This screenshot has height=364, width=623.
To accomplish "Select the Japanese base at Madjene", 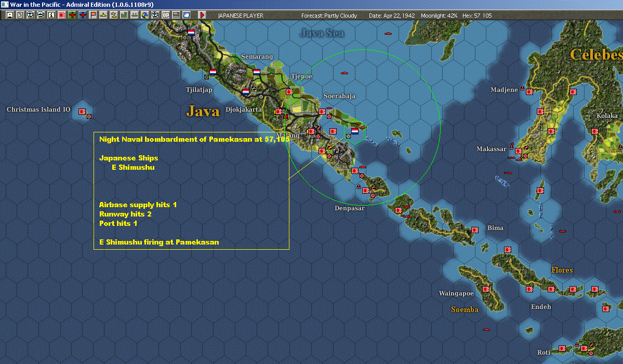I will coord(529,92).
